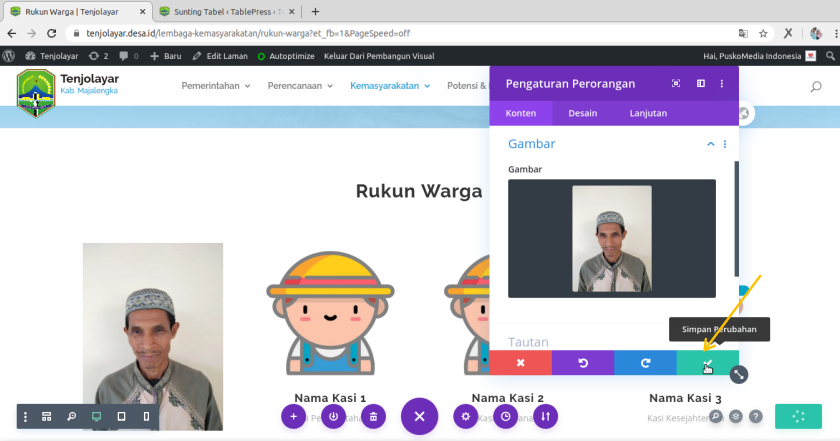This screenshot has height=441, width=840.
Task: Click Edit Laman in admin bar
Action: click(x=220, y=56)
